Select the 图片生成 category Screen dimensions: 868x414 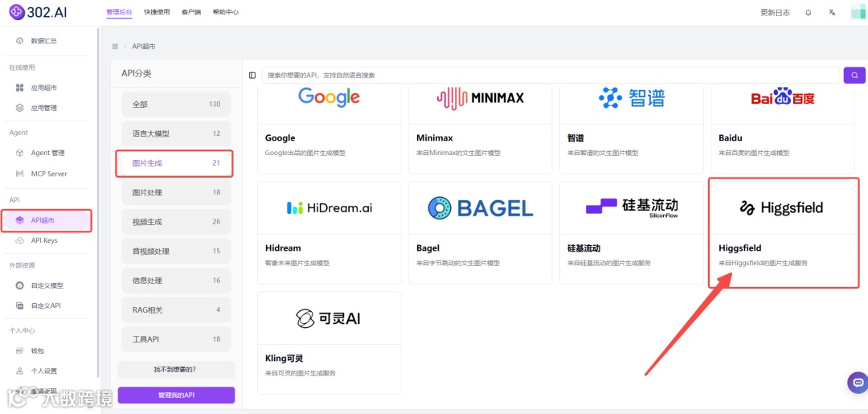point(175,163)
